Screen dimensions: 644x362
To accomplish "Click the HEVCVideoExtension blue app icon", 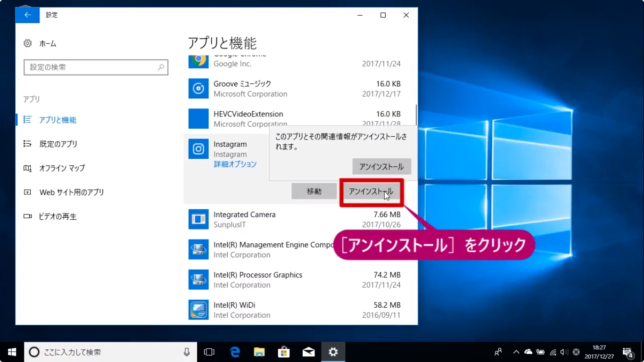I will pos(198,118).
